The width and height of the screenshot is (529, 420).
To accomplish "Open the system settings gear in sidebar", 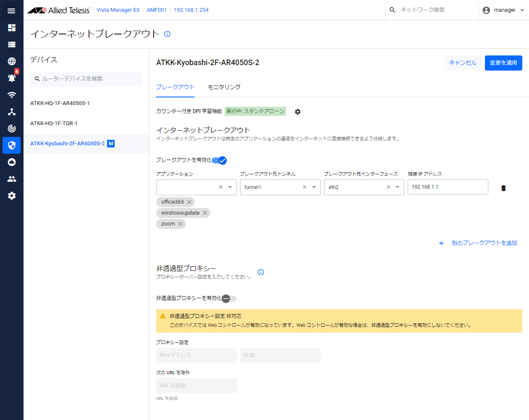I will pyautogui.click(x=12, y=196).
